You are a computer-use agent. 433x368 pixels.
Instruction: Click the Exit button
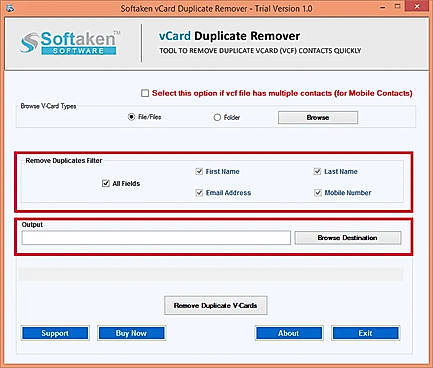pyautogui.click(x=365, y=333)
